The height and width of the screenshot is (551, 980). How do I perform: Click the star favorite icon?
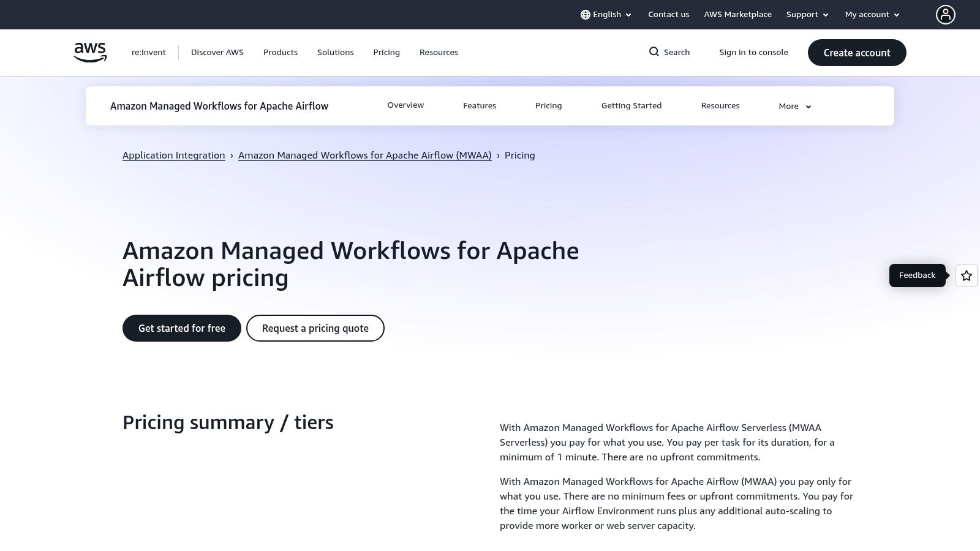966,275
